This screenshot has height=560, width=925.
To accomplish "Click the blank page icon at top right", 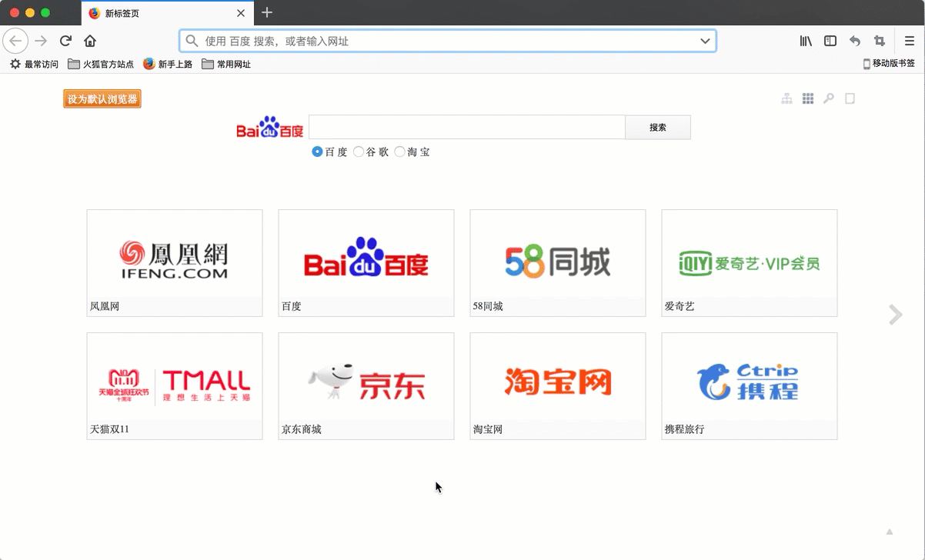I will (850, 98).
